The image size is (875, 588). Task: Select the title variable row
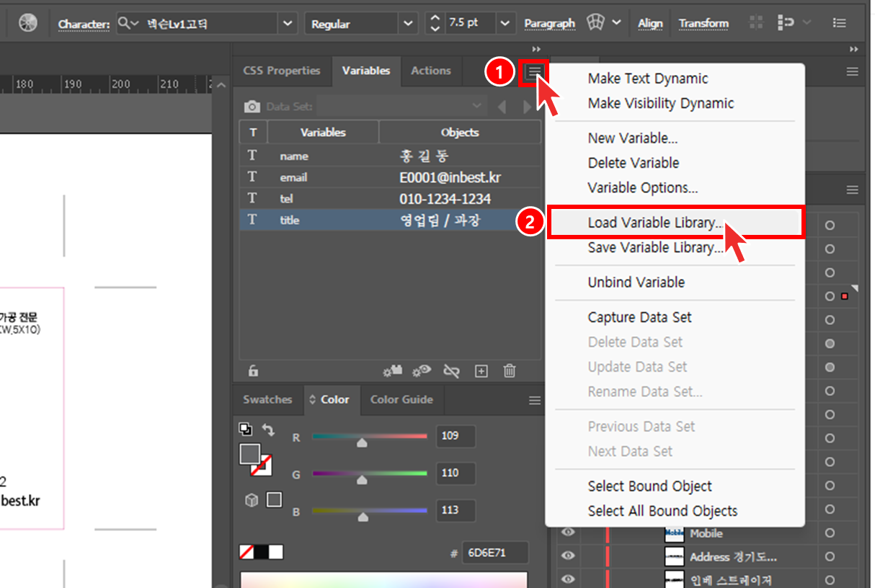point(390,220)
